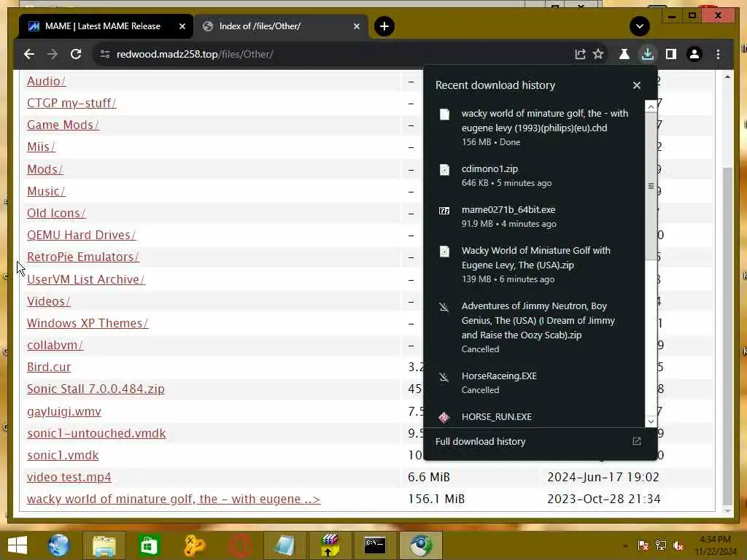
Task: Toggle the downloads toolbar icon
Action: click(x=648, y=54)
